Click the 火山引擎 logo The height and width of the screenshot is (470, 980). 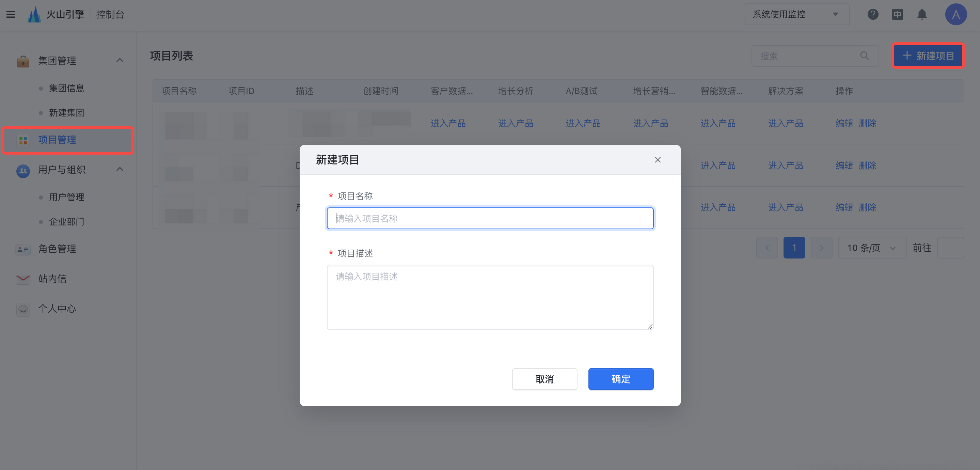pos(56,14)
